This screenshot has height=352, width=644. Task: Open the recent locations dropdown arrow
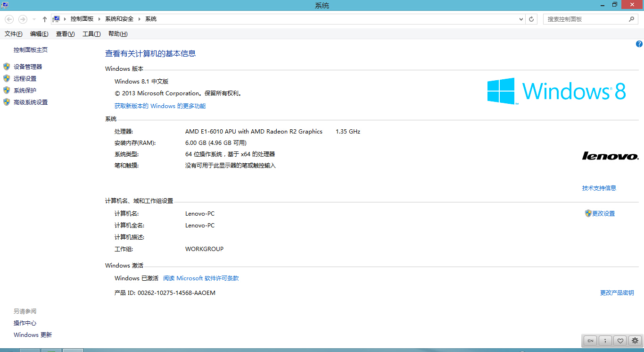point(34,19)
